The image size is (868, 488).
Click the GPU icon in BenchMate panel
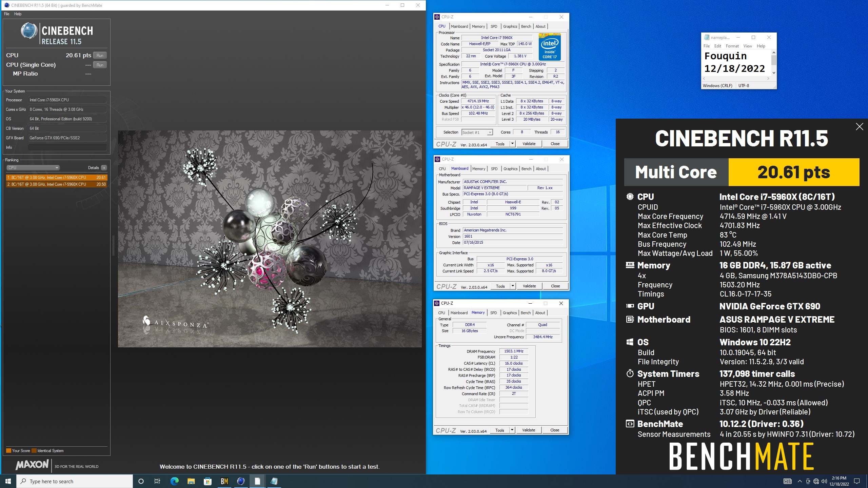point(630,306)
